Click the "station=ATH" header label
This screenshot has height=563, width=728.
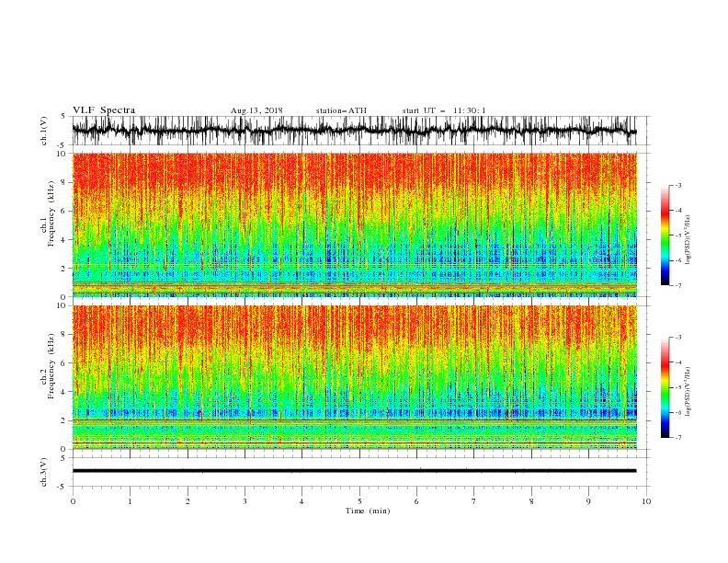pyautogui.click(x=341, y=110)
